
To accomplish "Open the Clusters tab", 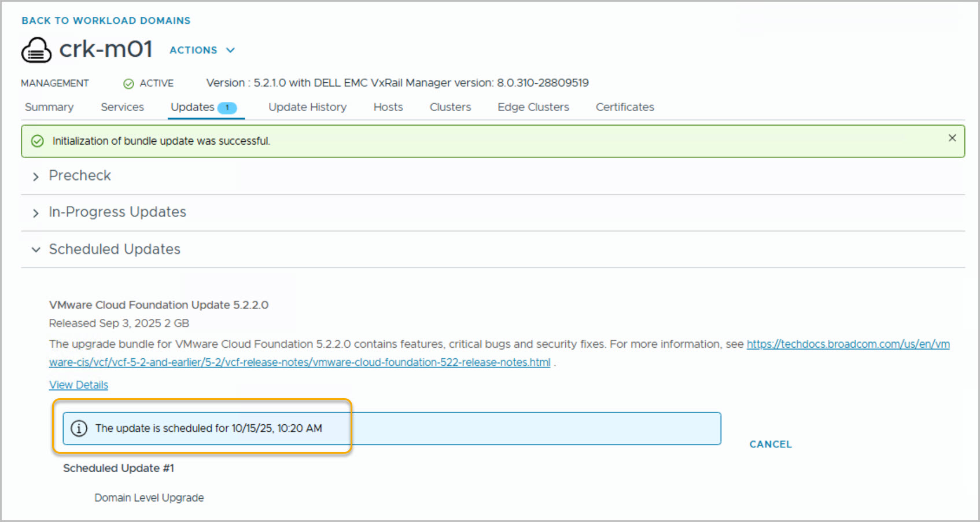I will [x=450, y=107].
